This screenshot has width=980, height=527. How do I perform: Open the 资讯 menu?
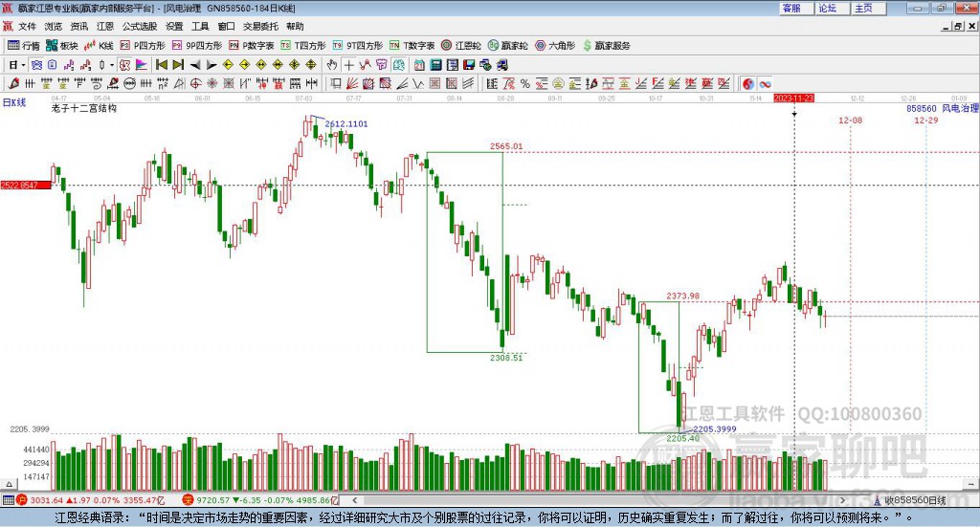pos(79,26)
